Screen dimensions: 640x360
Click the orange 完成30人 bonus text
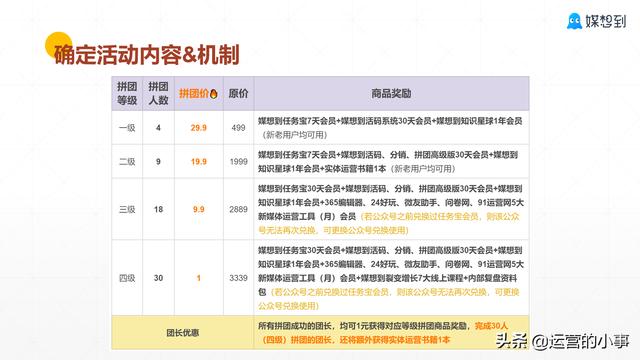click(x=383, y=333)
